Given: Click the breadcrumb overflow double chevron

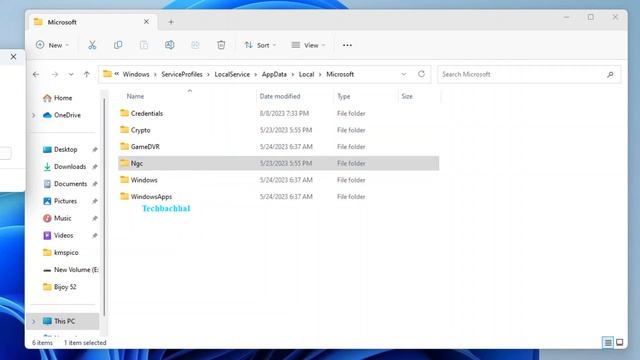Looking at the screenshot, I should (x=117, y=74).
